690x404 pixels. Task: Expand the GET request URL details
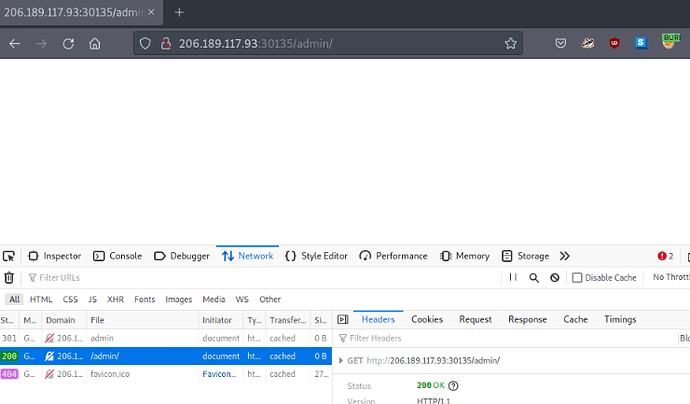[x=342, y=360]
